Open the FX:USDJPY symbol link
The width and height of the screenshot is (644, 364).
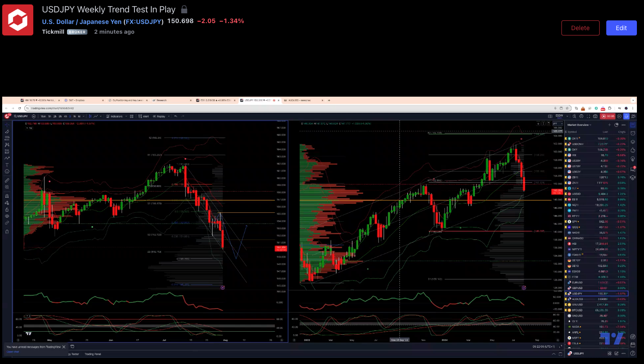tap(144, 21)
